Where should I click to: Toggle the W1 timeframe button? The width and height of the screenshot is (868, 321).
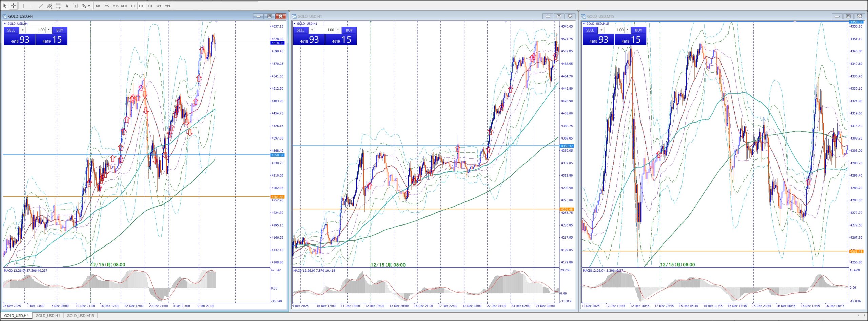click(x=159, y=6)
